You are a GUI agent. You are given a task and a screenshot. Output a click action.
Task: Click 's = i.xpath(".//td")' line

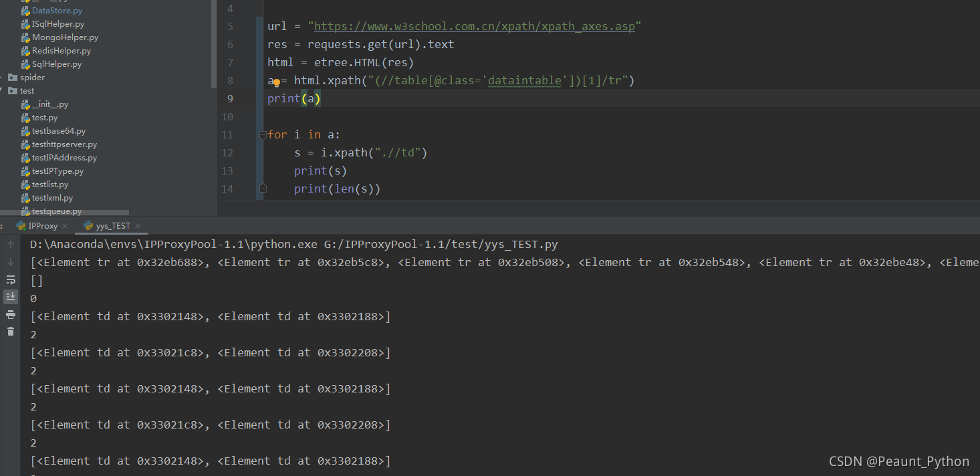pos(360,152)
